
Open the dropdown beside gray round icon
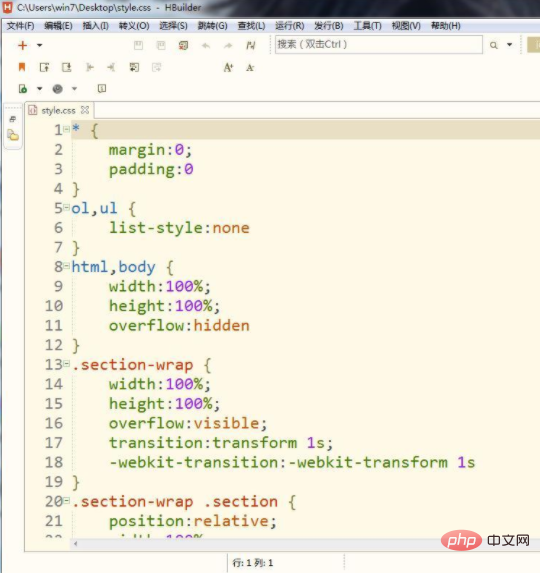pyautogui.click(x=74, y=88)
